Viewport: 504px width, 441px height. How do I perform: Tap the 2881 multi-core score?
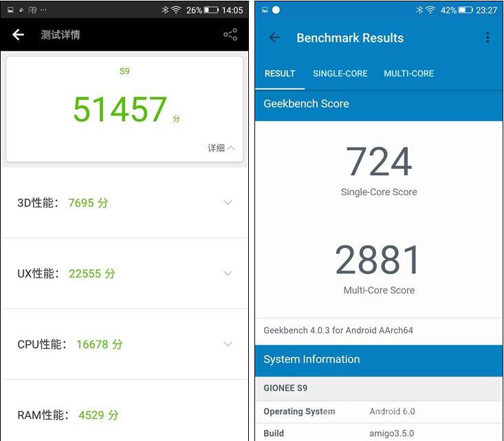coord(378,260)
